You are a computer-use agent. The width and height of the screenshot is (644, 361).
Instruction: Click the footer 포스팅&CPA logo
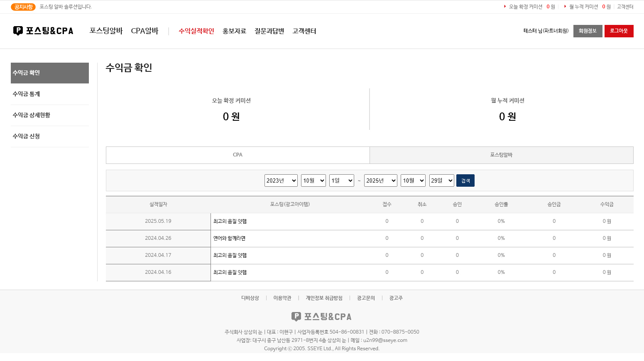pos(321,317)
